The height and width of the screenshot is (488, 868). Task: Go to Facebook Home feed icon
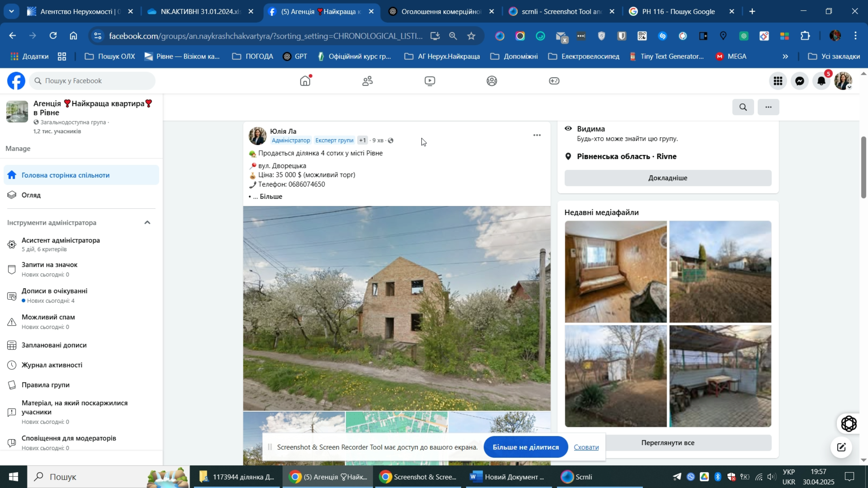(305, 81)
